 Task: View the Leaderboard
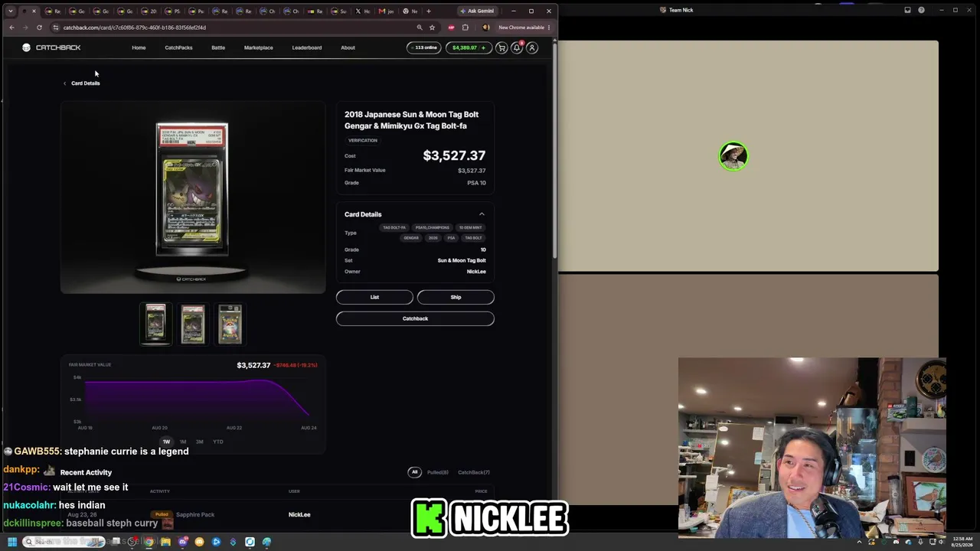click(307, 47)
